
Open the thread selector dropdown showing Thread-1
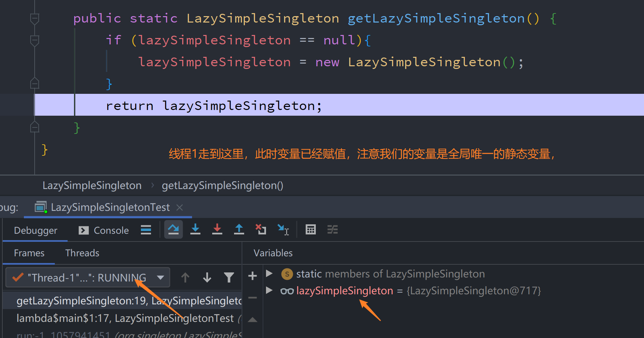(88, 277)
